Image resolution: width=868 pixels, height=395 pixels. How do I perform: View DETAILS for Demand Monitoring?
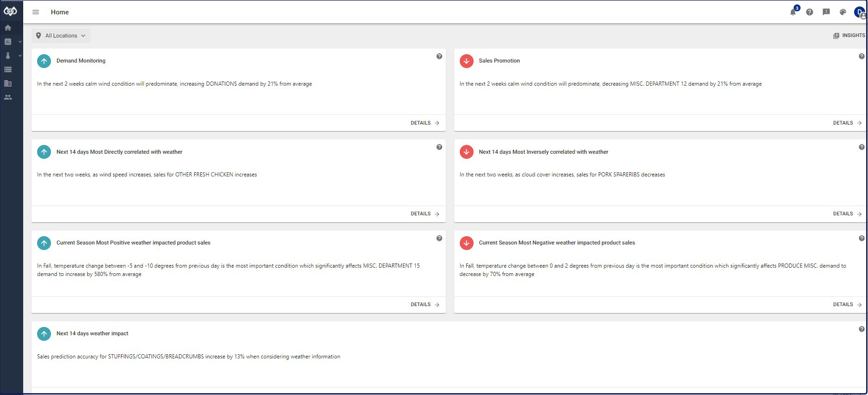click(x=425, y=123)
